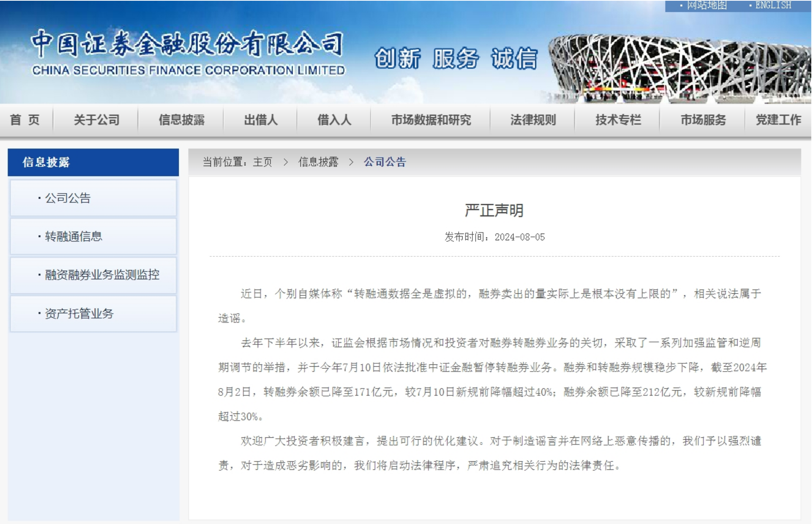812x524 pixels.
Task: Click the paragraph starting 近日，个别自媒体称
Action: (489, 306)
